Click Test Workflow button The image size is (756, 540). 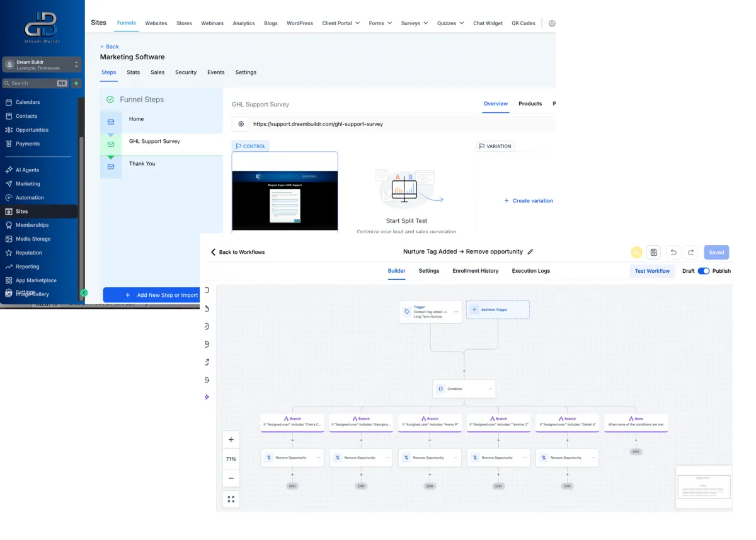[x=652, y=271]
